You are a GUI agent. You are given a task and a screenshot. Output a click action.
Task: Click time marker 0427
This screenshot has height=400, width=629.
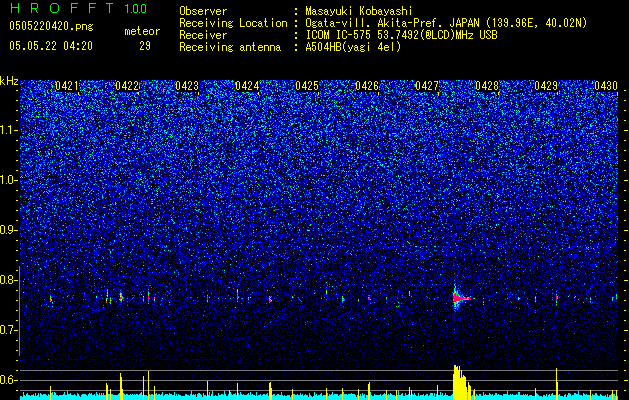tap(427, 86)
